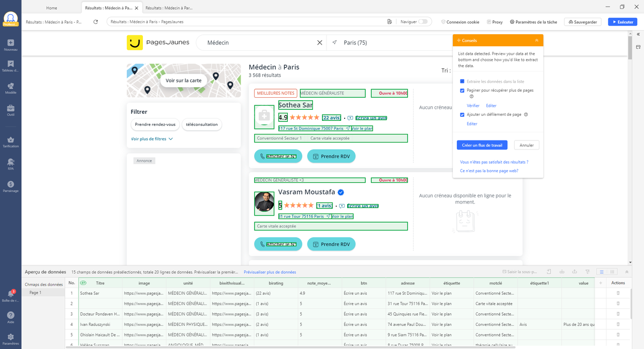Click the Professional account avatar
This screenshot has width=644, height=349.
coord(11,19)
